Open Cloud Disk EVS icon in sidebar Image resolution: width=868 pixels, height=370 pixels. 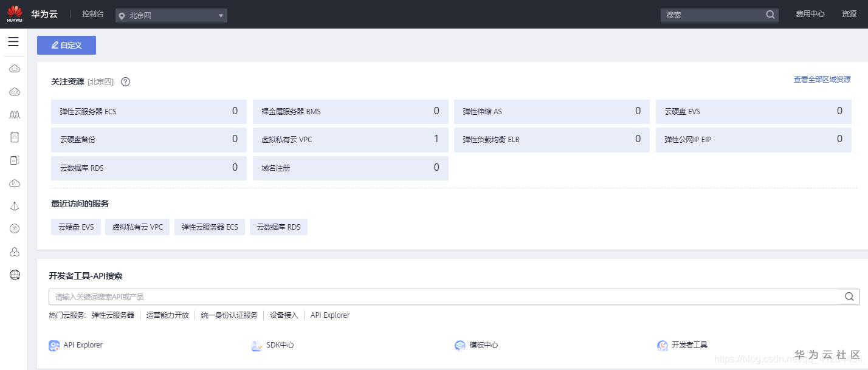click(x=15, y=137)
